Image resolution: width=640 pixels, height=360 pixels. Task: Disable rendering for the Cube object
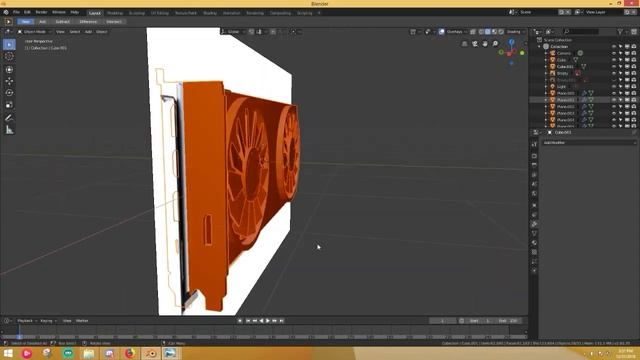tap(634, 60)
